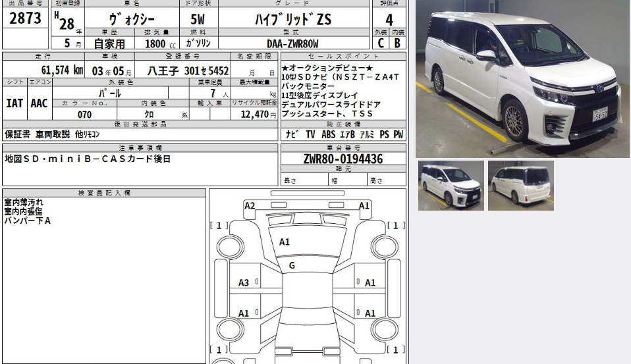Click the G mark on the diagram windshield
Viewport: 631px width, 364px height.
[292, 265]
